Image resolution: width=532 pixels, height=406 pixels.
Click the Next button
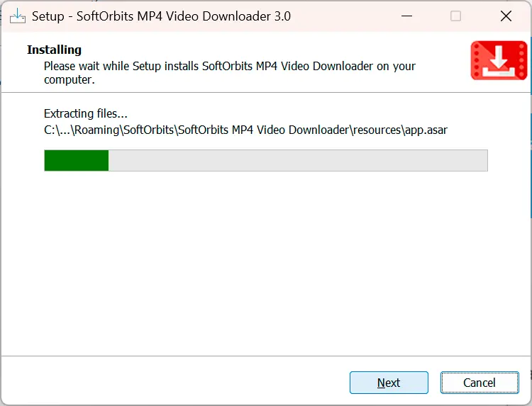coord(389,383)
